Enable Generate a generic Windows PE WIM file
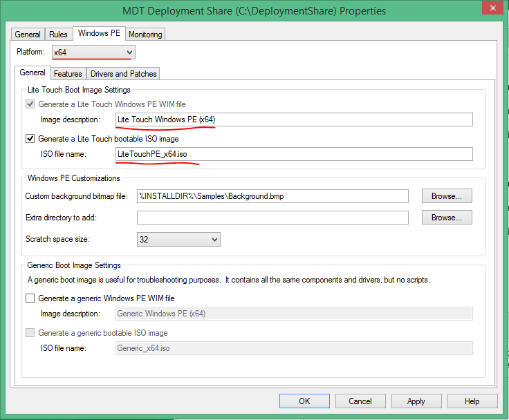509x420 pixels. click(30, 298)
